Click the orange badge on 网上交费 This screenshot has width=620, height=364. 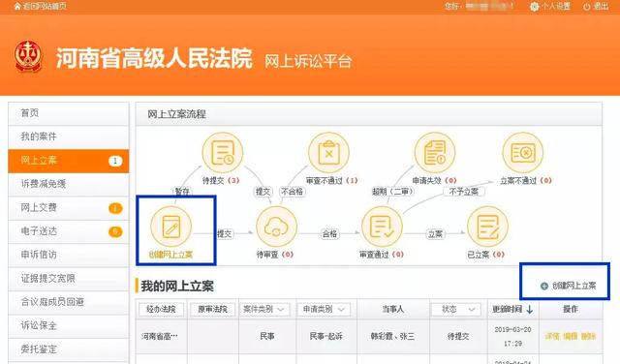(x=115, y=208)
